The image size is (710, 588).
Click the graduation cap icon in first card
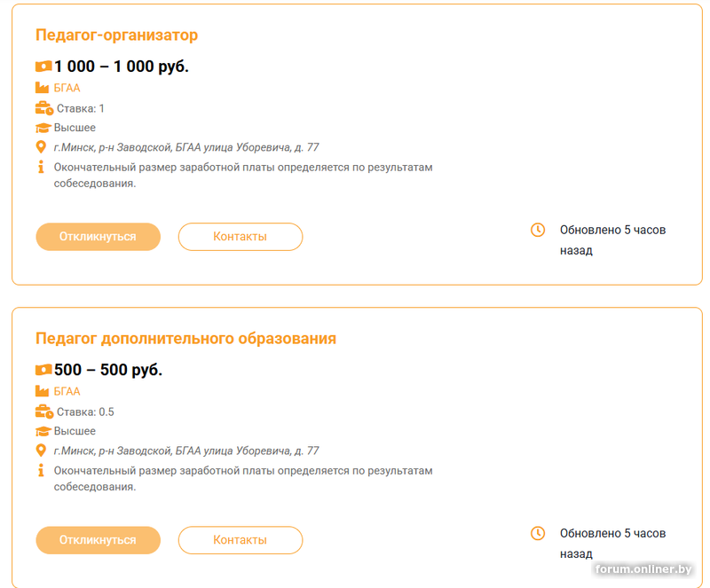[x=43, y=128]
